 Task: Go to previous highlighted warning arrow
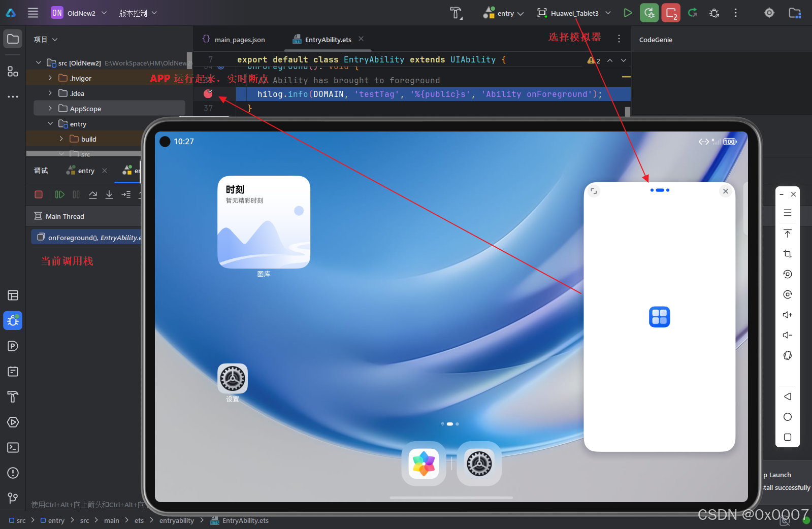point(610,60)
